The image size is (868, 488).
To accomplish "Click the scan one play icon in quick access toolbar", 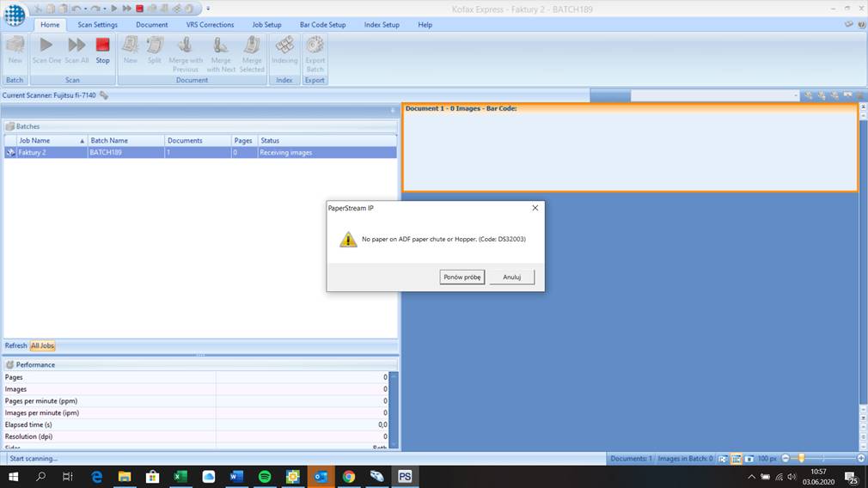I will click(114, 9).
